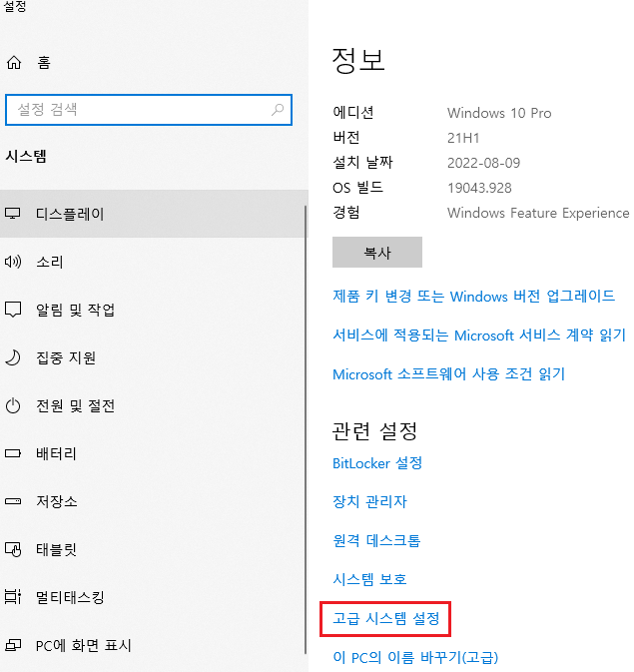Go to 알림 및 작업 settings

[154, 310]
